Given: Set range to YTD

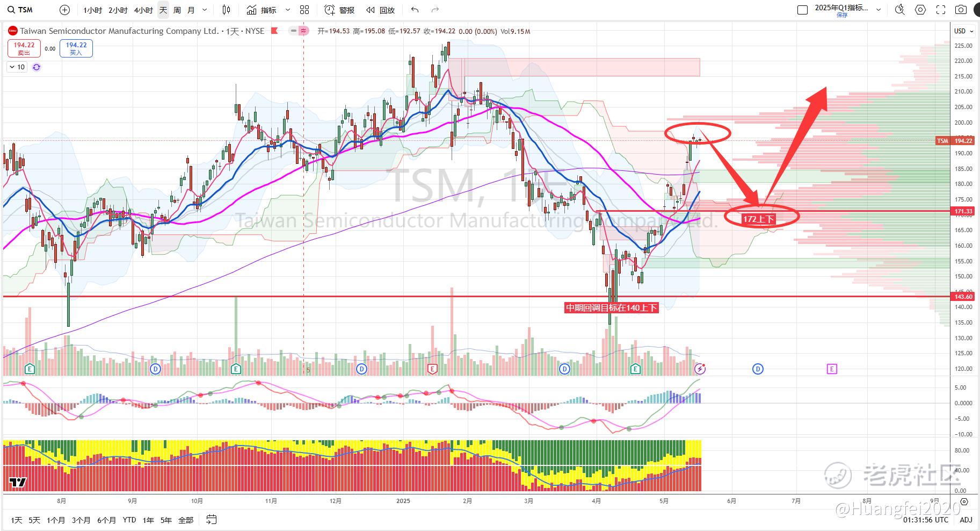Looking at the screenshot, I should (x=129, y=520).
